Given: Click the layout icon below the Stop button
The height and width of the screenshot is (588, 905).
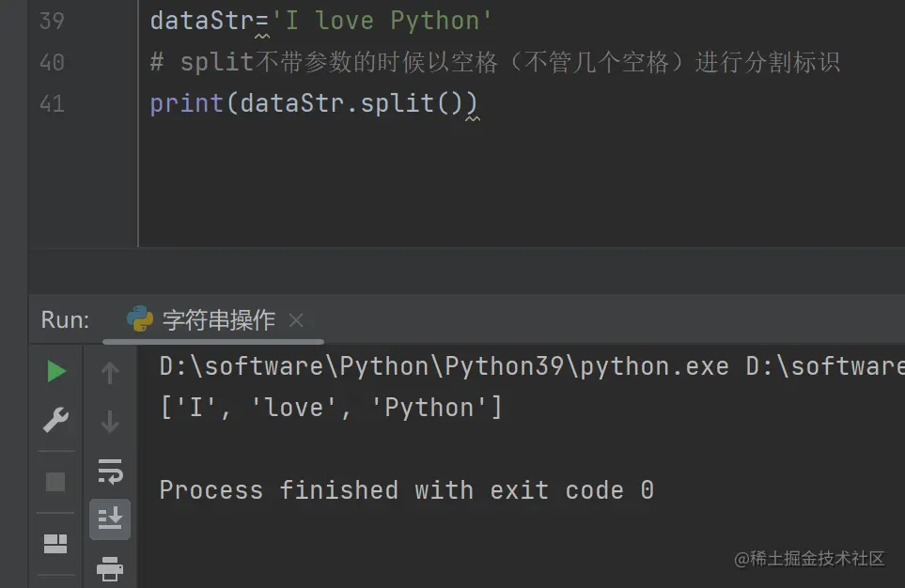Looking at the screenshot, I should (x=56, y=543).
